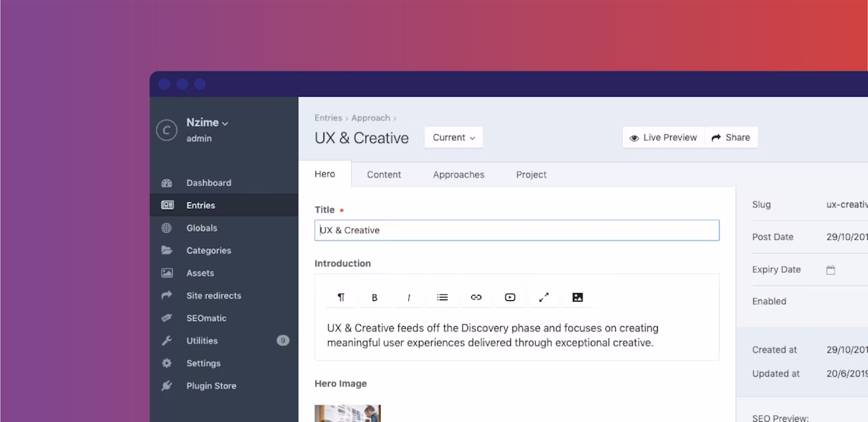Screen dimensions: 868x422
Task: Click the Title input field
Action: [x=516, y=230]
